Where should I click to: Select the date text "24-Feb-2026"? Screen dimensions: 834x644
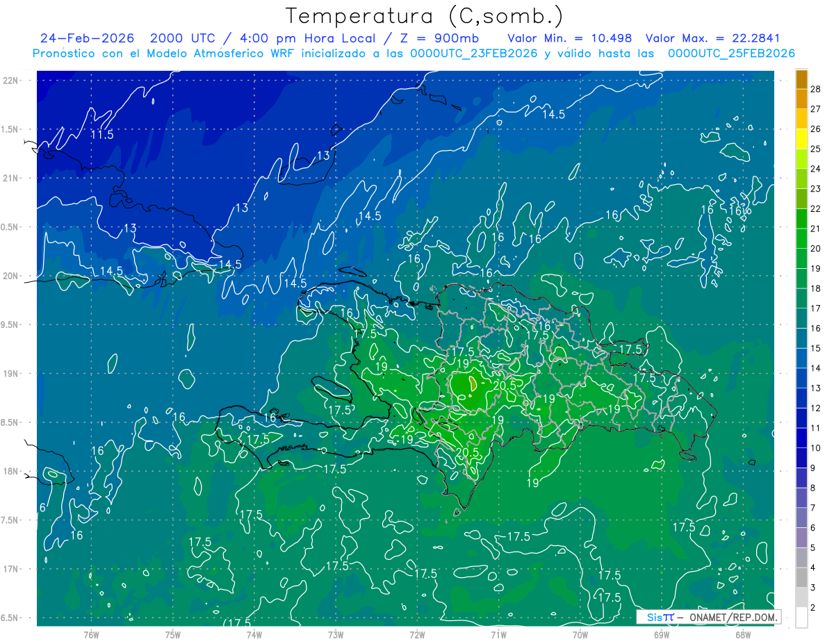[87, 38]
